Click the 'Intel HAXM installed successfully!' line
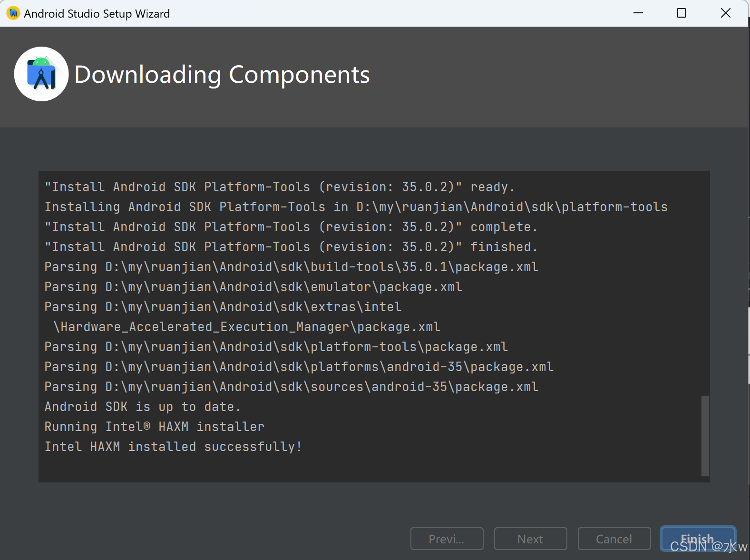 click(x=173, y=446)
